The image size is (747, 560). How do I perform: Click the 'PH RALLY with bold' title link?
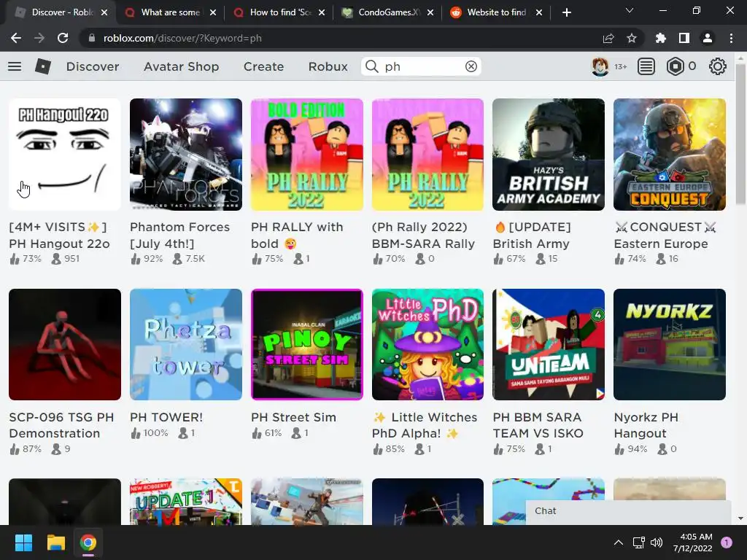297,236
